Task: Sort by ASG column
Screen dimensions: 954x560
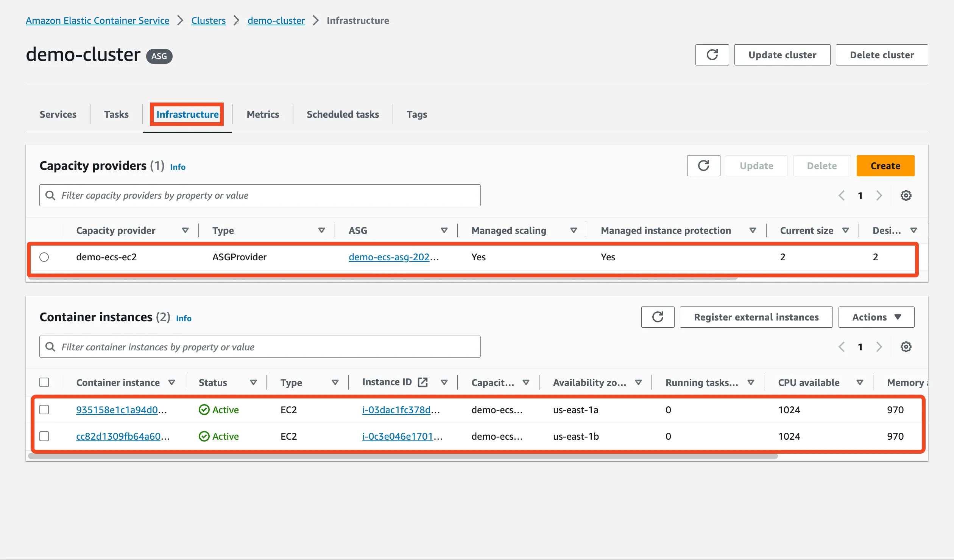Action: click(x=444, y=230)
